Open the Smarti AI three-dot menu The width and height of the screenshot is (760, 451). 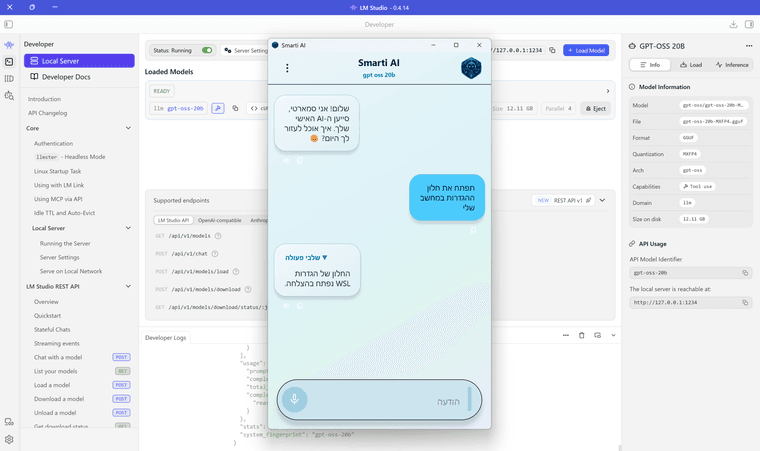pos(287,68)
